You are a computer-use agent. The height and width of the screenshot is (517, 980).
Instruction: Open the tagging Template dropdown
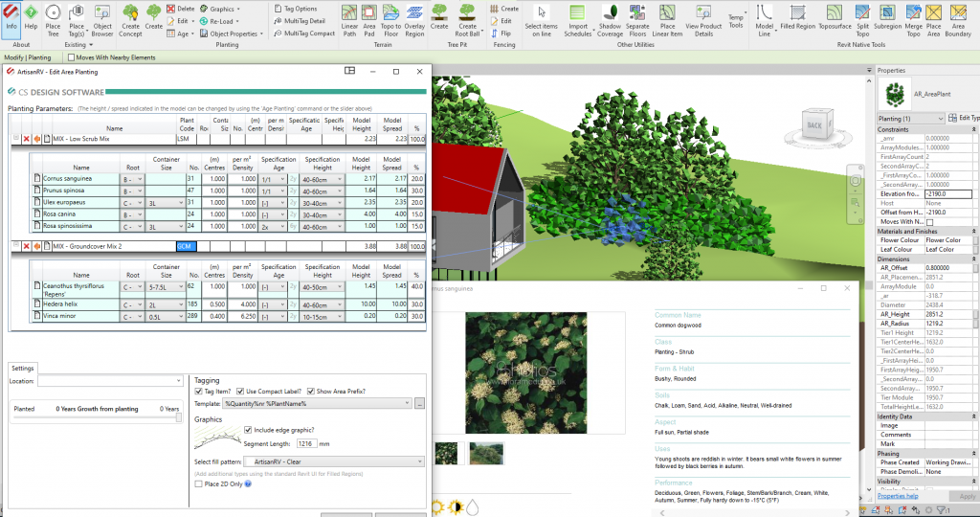[x=317, y=405]
